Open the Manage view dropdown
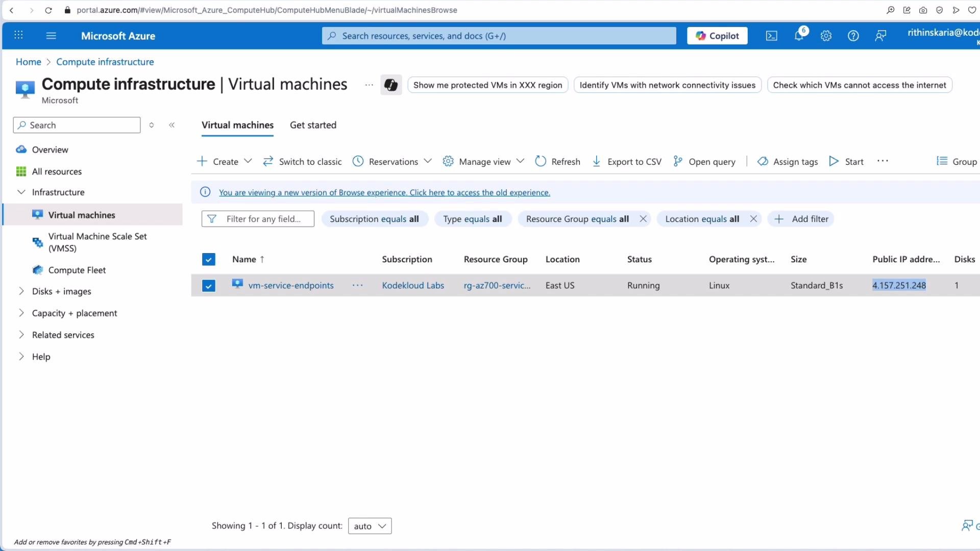Screen dimensions: 980x551 [x=483, y=162]
